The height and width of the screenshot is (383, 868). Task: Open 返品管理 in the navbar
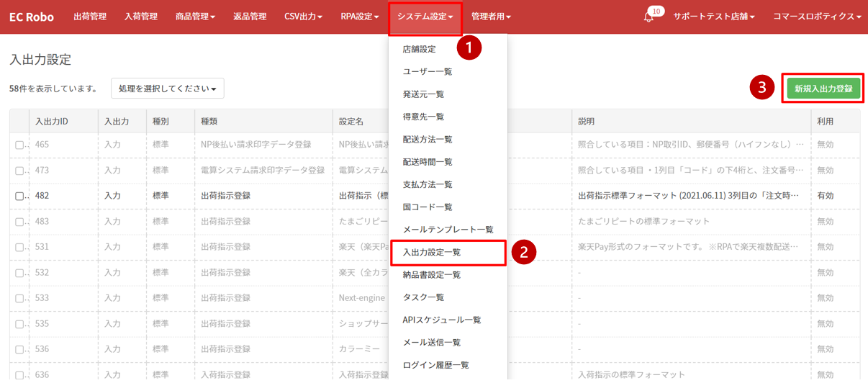tap(250, 17)
